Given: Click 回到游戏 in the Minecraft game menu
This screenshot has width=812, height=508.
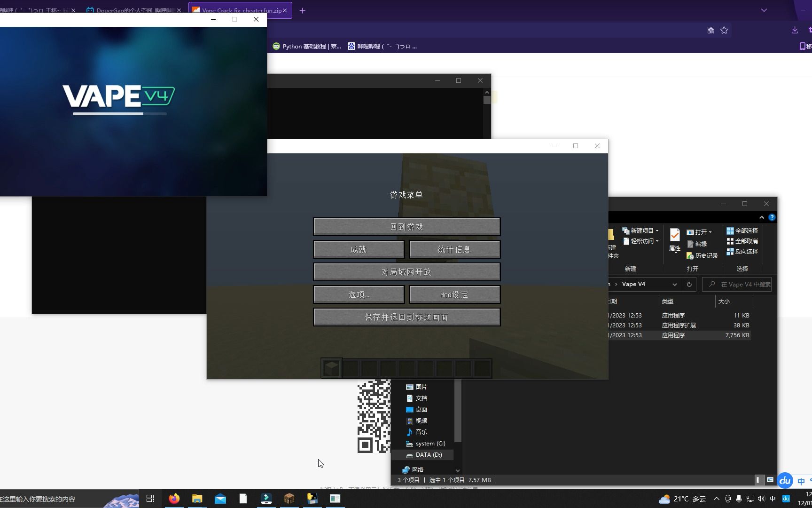Looking at the screenshot, I should 406,226.
